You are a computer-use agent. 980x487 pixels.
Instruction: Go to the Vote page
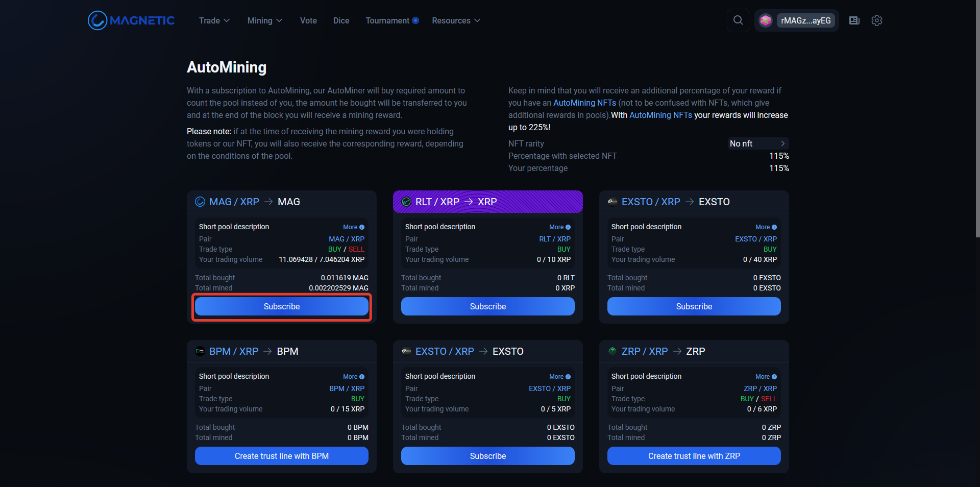(308, 20)
